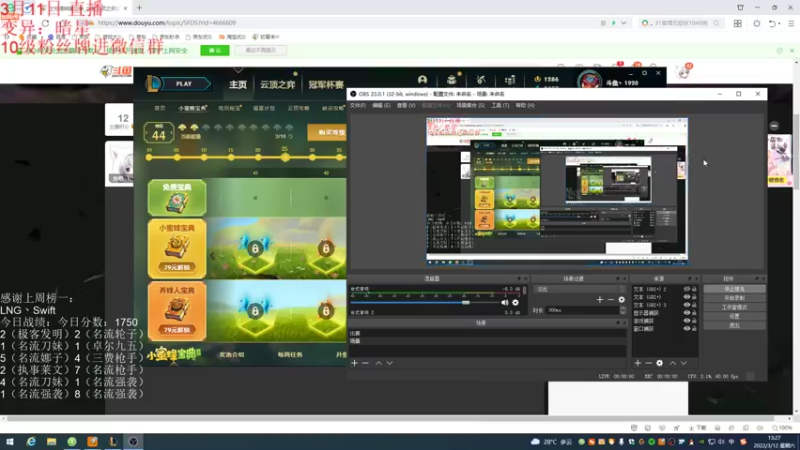
Task: Toggle visibility of 窗口捕获 source
Action: tap(687, 329)
